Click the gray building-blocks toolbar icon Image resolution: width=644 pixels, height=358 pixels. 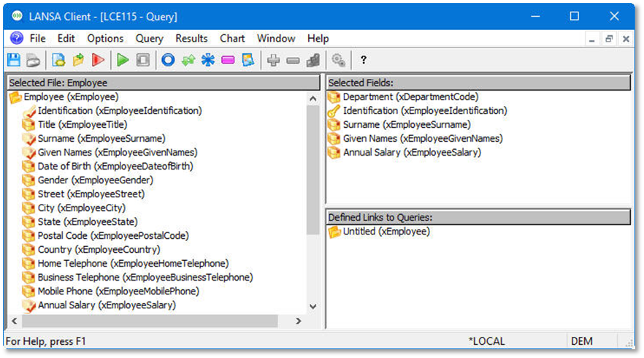[x=313, y=60]
